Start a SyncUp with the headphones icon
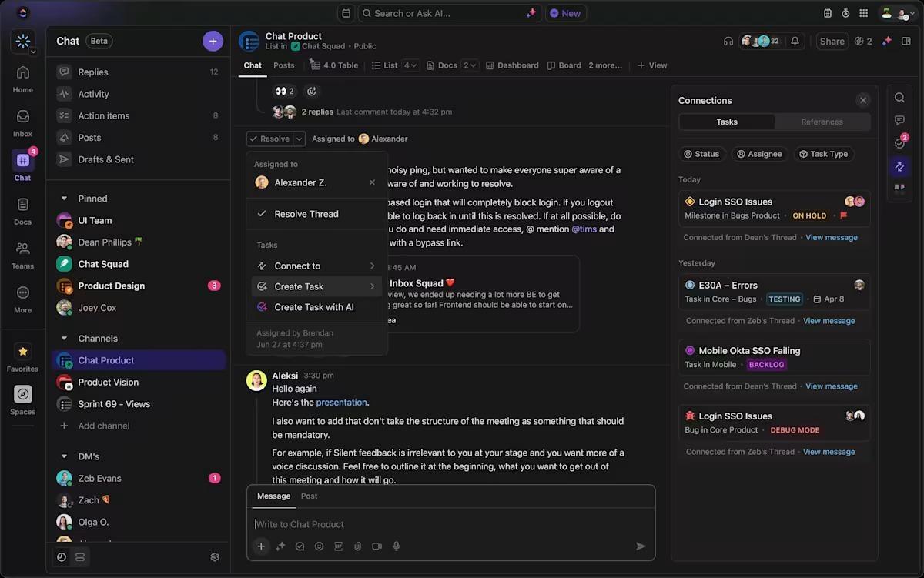 coord(728,41)
